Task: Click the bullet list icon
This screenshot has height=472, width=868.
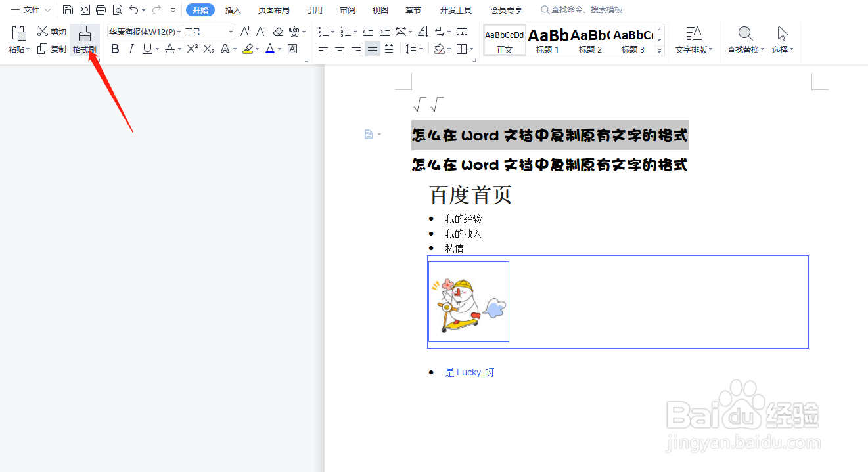Action: pos(323,32)
